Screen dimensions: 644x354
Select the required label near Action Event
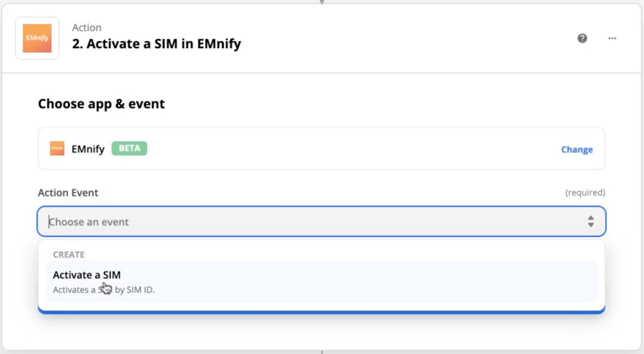(585, 193)
